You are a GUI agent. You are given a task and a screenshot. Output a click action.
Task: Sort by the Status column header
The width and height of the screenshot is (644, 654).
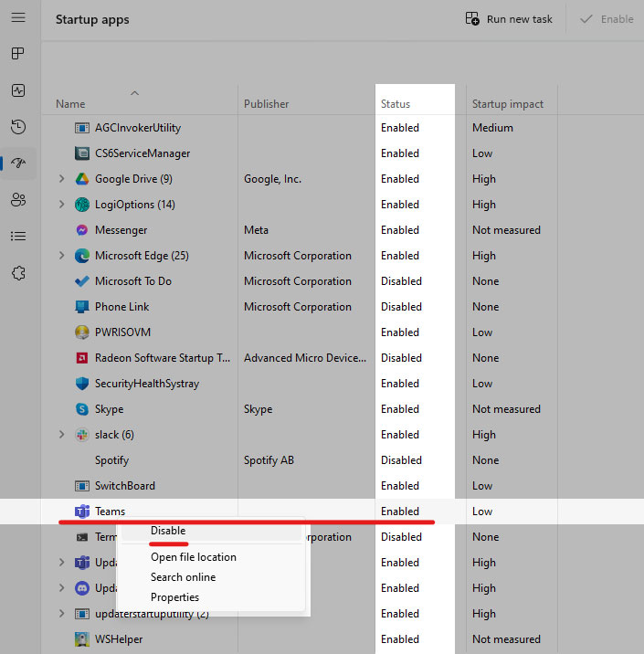396,104
